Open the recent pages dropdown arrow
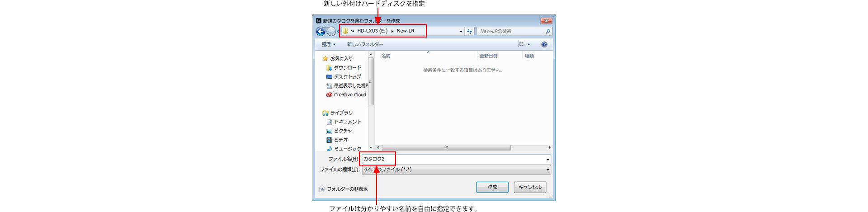The height and width of the screenshot is (212, 868). point(339,31)
